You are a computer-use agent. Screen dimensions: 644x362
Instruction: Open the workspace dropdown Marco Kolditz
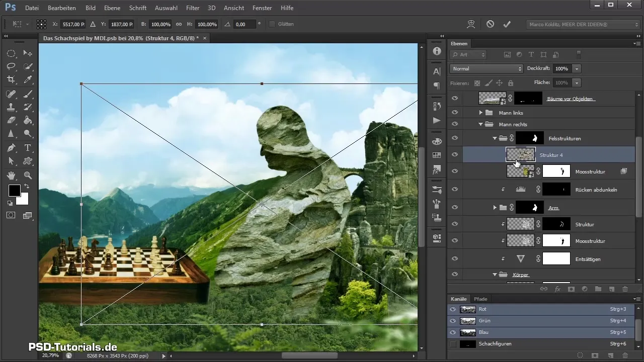583,24
